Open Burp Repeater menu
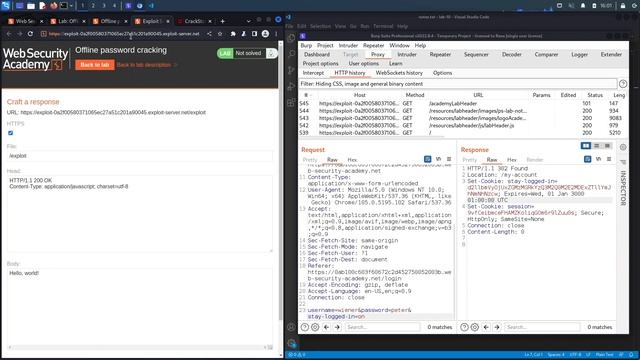The height and width of the screenshot is (360, 640). (373, 45)
